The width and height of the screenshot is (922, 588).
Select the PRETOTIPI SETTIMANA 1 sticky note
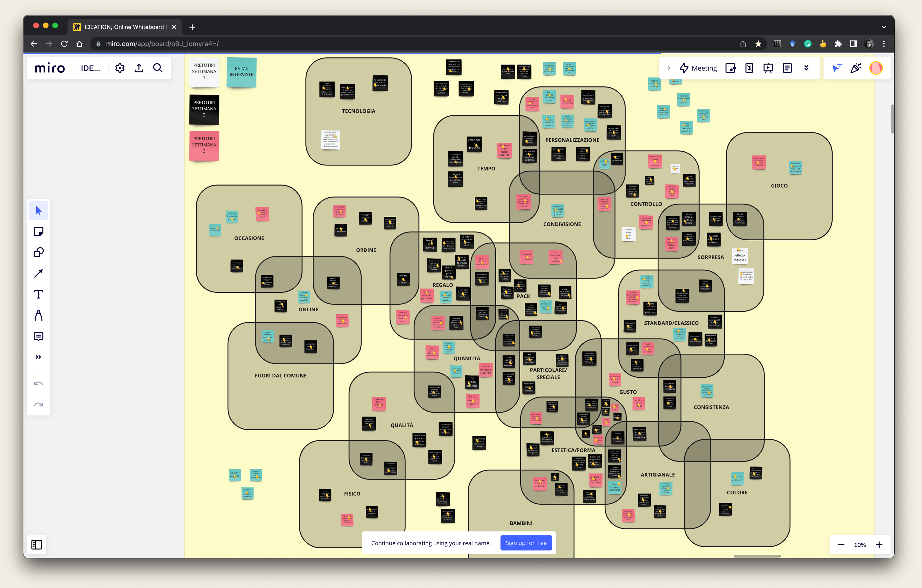tap(204, 72)
